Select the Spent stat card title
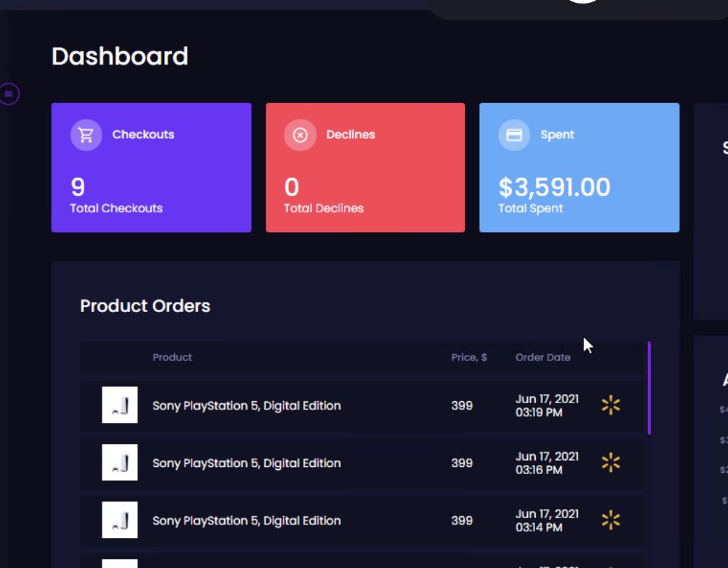Viewport: 728px width, 568px height. pos(557,135)
